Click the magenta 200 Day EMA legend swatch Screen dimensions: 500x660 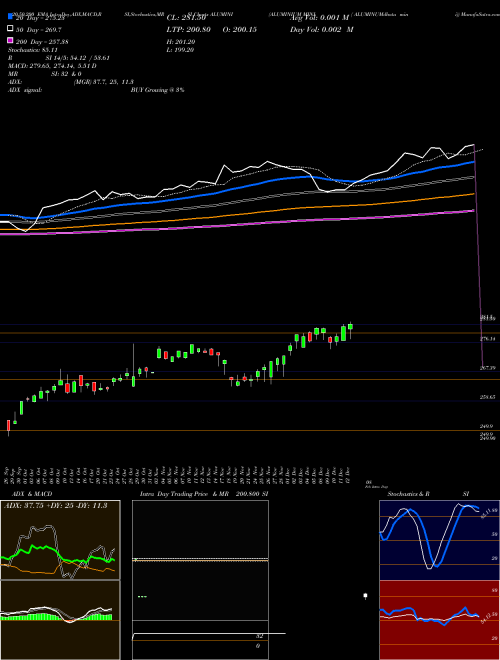10,41
